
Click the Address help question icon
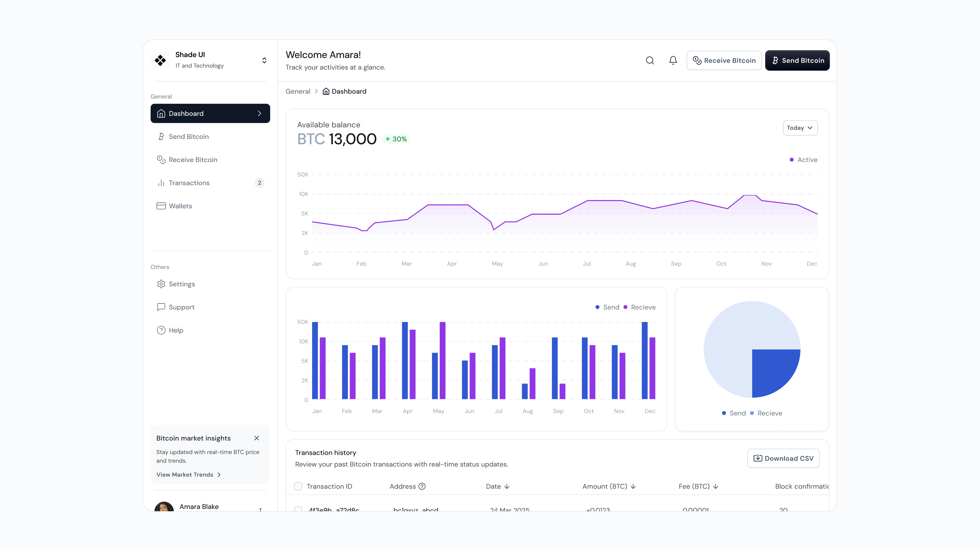[x=422, y=486]
